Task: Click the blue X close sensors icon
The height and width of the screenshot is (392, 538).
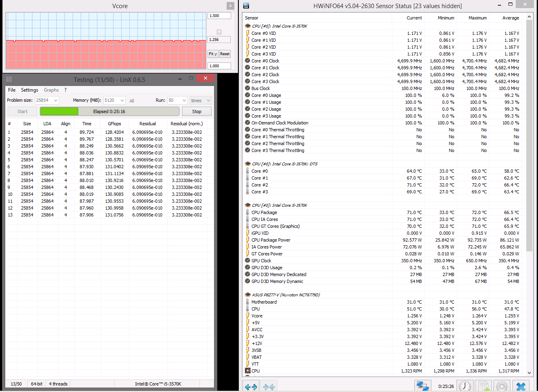Action: pyautogui.click(x=521, y=386)
